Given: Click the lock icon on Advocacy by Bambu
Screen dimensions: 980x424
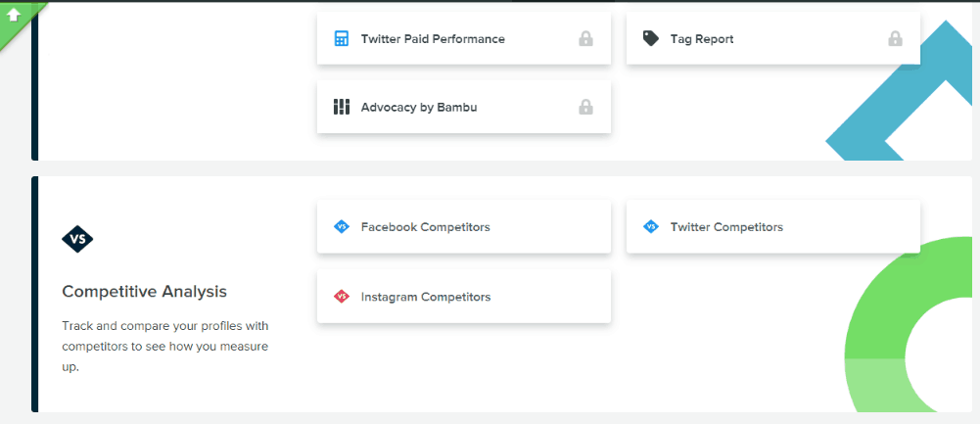Looking at the screenshot, I should [585, 107].
